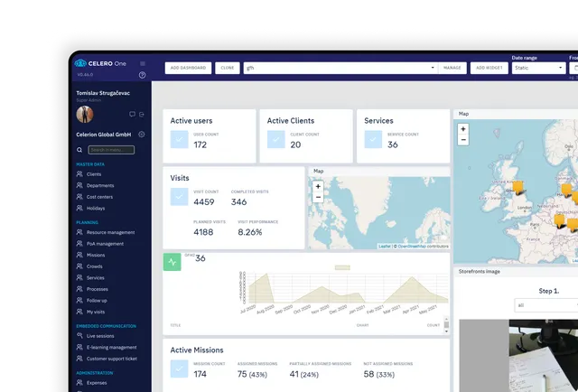578x392 pixels.
Task: Click the ADD WIDGET button
Action: click(x=489, y=68)
